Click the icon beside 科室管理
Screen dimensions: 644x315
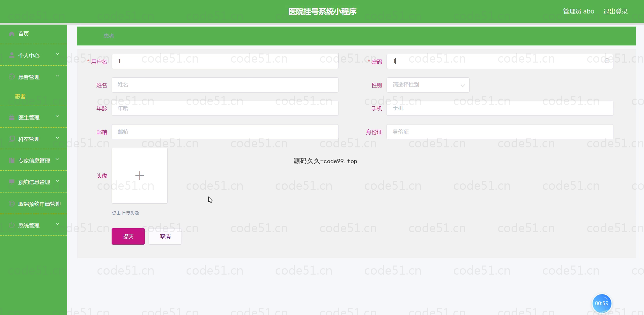(12, 139)
